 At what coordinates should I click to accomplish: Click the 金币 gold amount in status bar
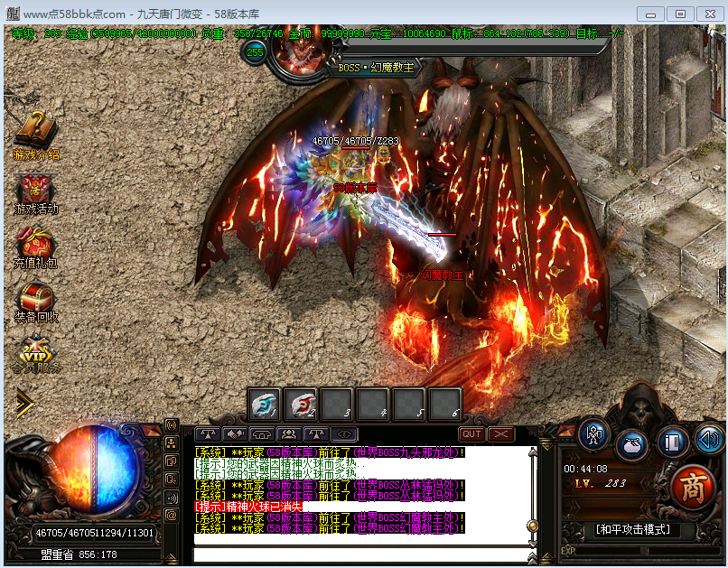point(327,33)
